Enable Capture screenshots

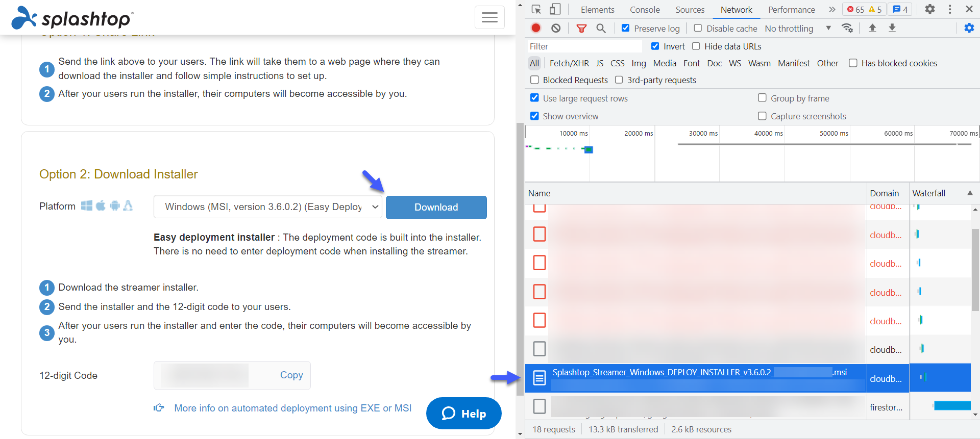pyautogui.click(x=762, y=116)
